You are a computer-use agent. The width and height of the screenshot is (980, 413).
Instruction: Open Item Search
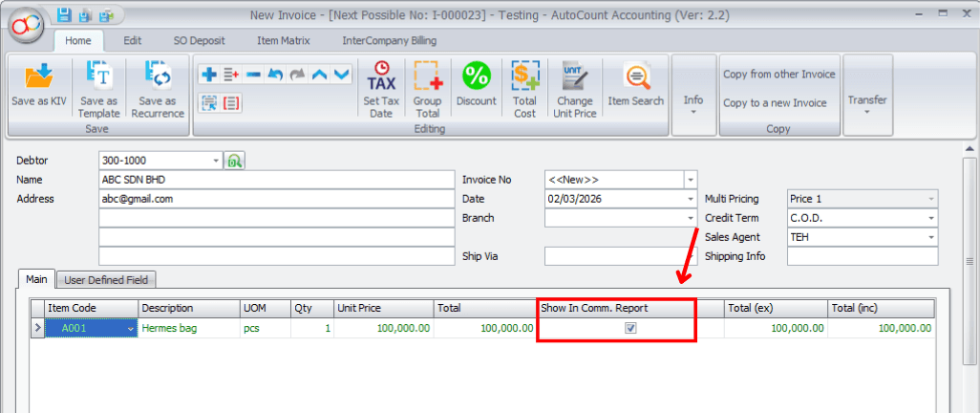click(x=635, y=84)
